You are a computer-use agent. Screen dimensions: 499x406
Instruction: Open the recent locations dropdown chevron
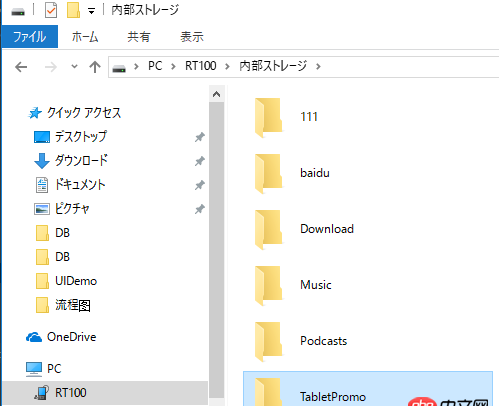(x=74, y=66)
